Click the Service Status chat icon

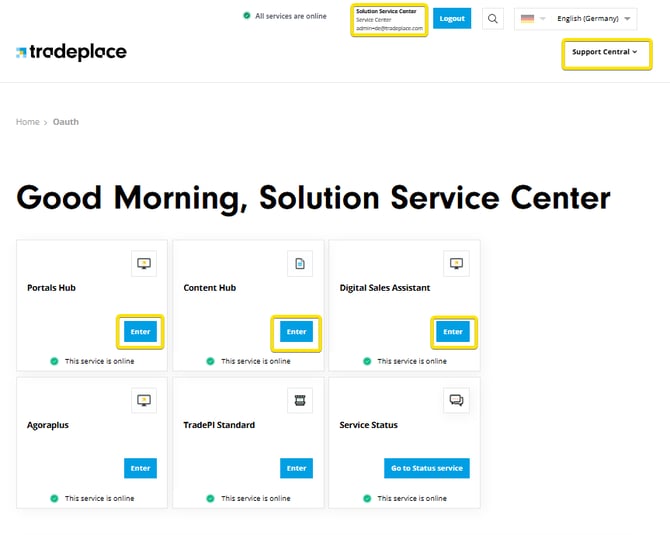456,400
